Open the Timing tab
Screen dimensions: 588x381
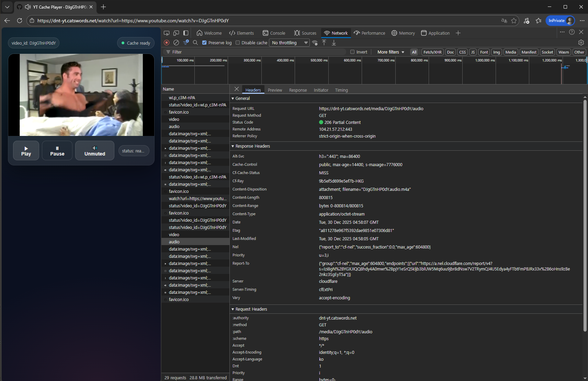[341, 90]
